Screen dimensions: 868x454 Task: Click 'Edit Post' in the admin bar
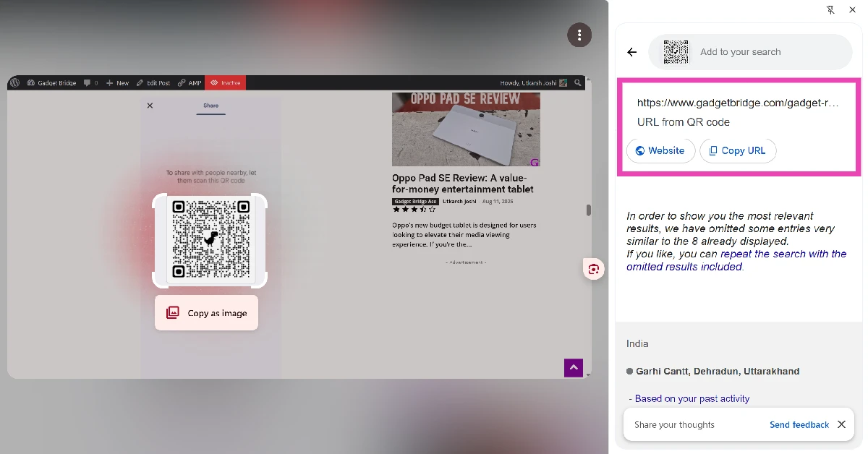click(x=153, y=82)
